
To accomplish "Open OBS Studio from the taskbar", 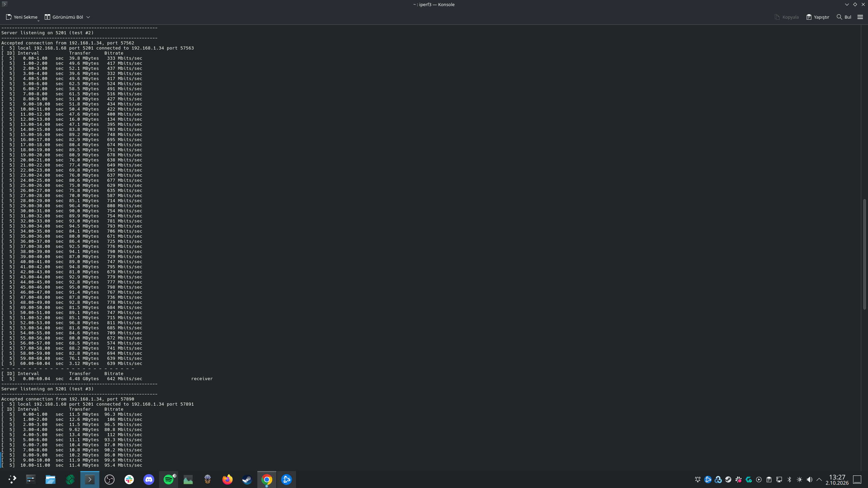I will [x=110, y=479].
